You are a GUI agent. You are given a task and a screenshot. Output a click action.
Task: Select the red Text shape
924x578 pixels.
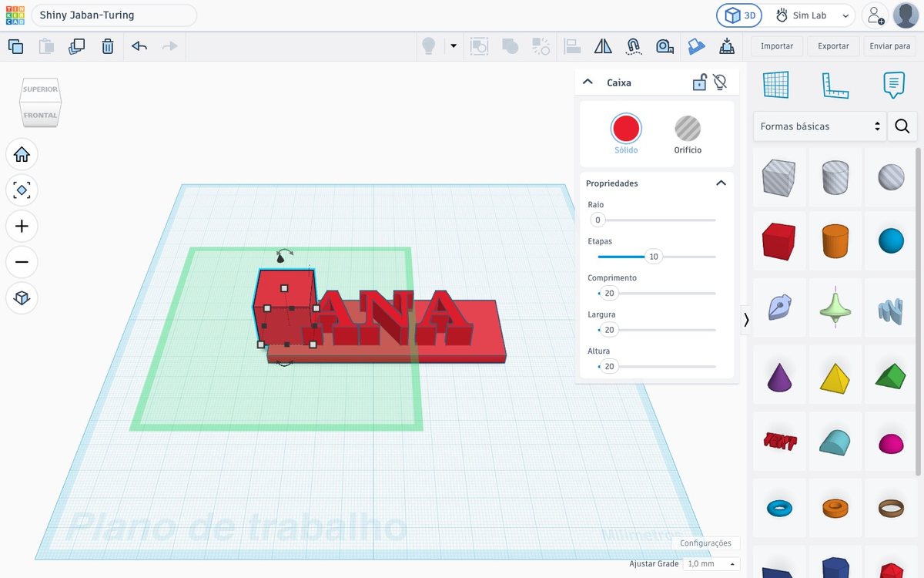click(x=779, y=441)
